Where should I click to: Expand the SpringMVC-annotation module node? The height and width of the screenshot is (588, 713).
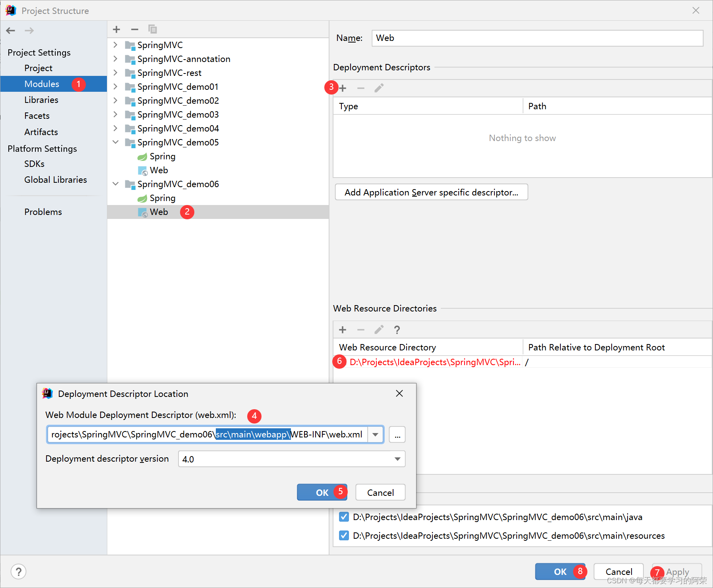click(x=115, y=59)
